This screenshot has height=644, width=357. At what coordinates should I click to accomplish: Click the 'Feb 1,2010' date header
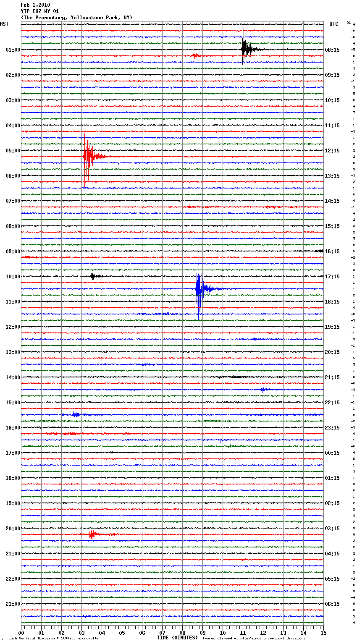coord(35,5)
